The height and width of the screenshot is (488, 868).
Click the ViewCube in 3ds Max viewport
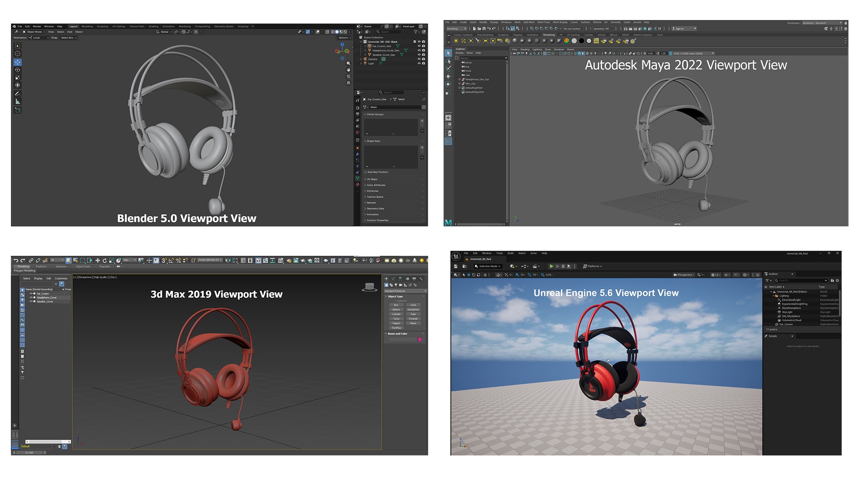click(x=370, y=287)
